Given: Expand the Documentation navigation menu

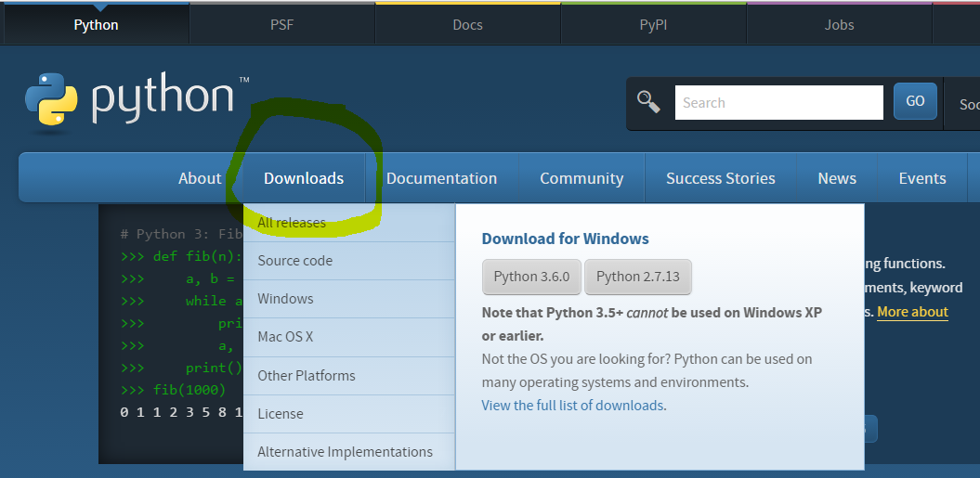Looking at the screenshot, I should coord(441,178).
